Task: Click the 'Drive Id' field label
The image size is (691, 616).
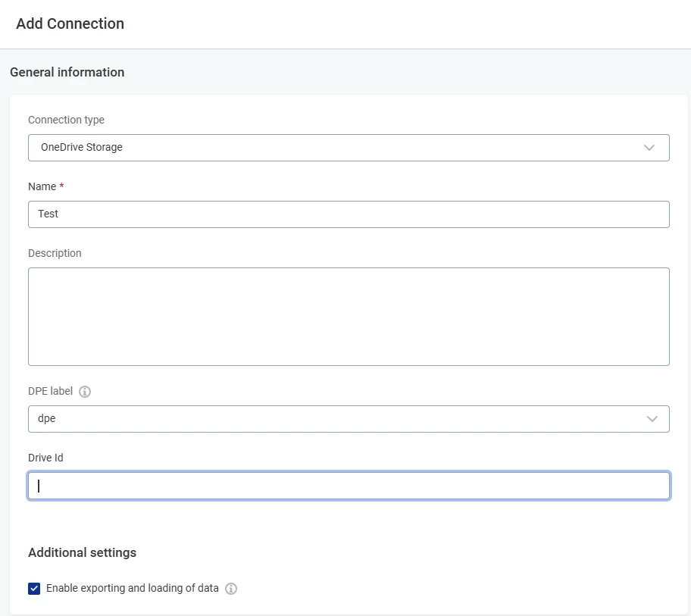Action: 45,458
